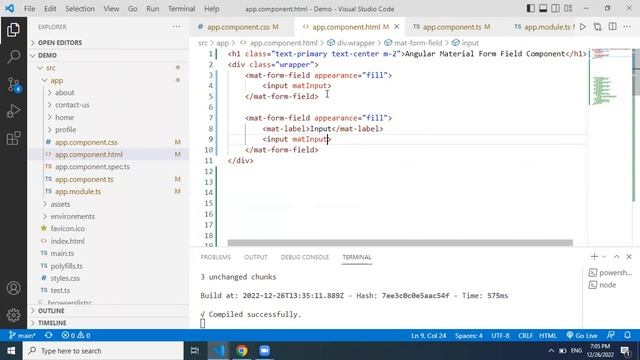The height and width of the screenshot is (360, 640).
Task: Maximize the panel with up chevron
Action: (616, 256)
